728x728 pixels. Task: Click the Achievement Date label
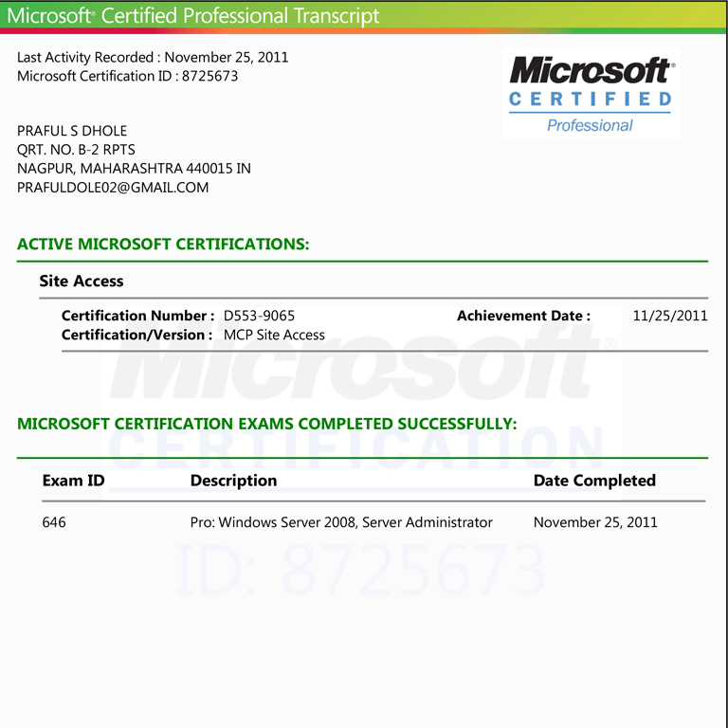click(523, 316)
